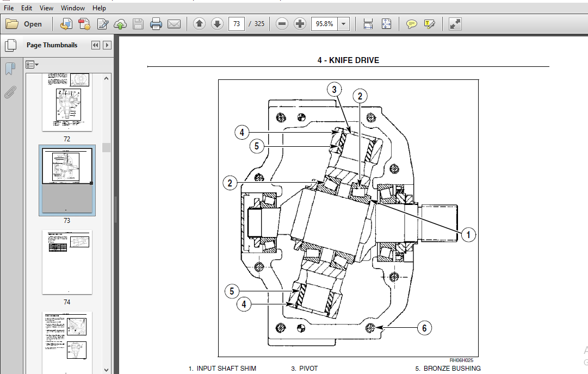Click the Open file button

tap(24, 24)
